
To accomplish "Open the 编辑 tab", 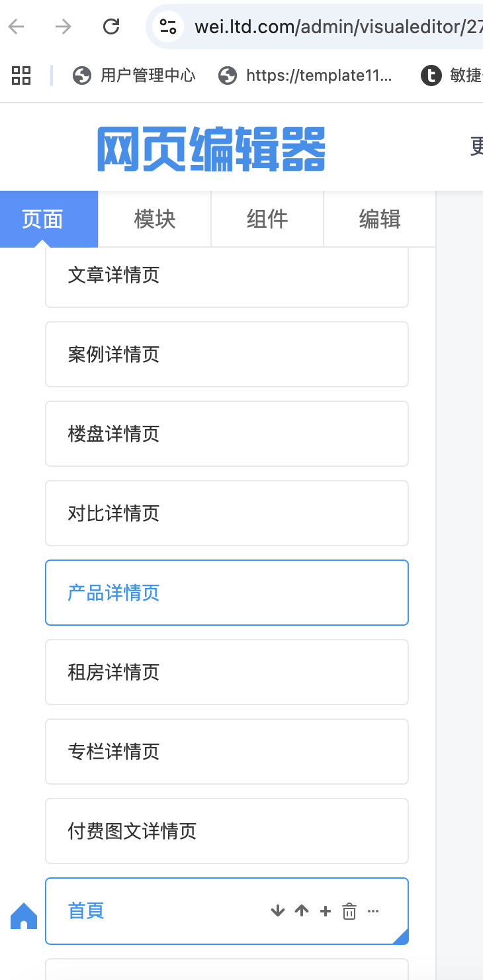I will click(x=380, y=219).
